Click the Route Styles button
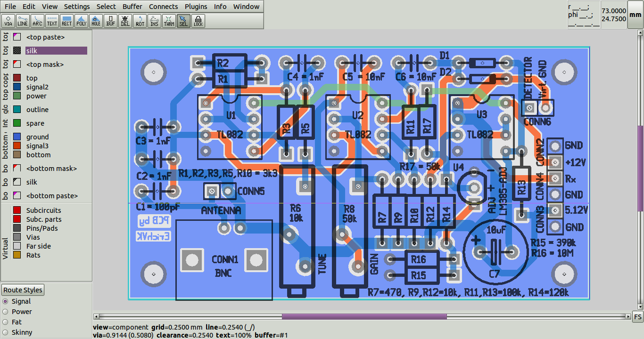 coord(23,290)
